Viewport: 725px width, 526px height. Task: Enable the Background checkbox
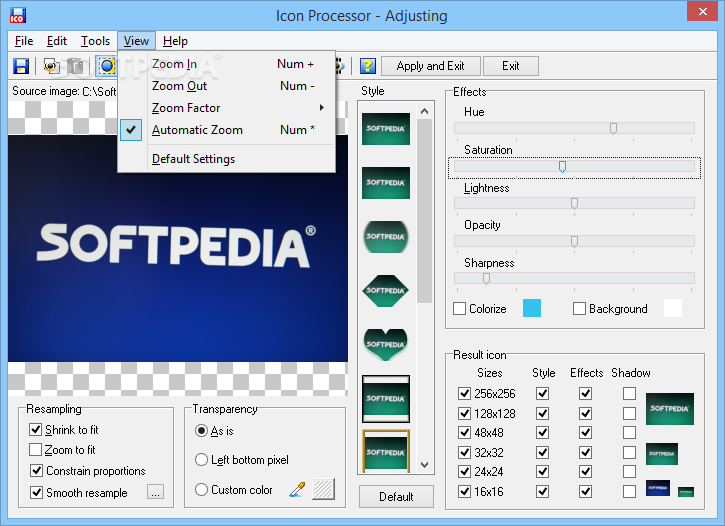click(x=579, y=308)
